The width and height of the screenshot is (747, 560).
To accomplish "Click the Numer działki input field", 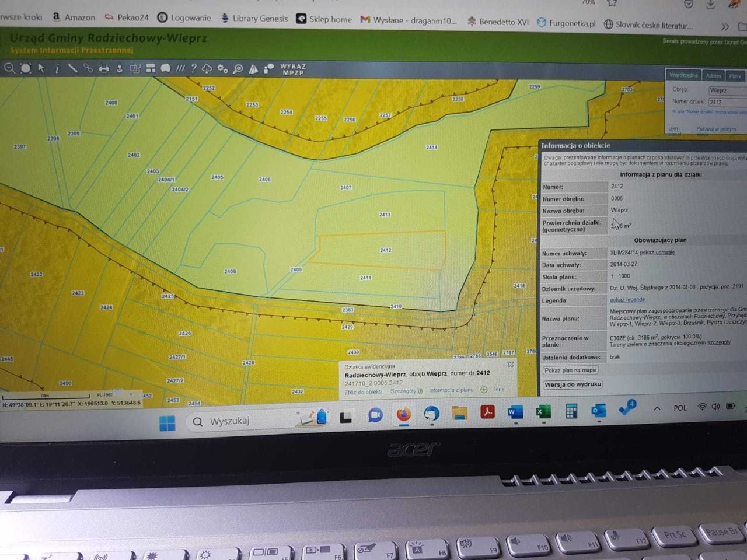I will pyautogui.click(x=727, y=102).
